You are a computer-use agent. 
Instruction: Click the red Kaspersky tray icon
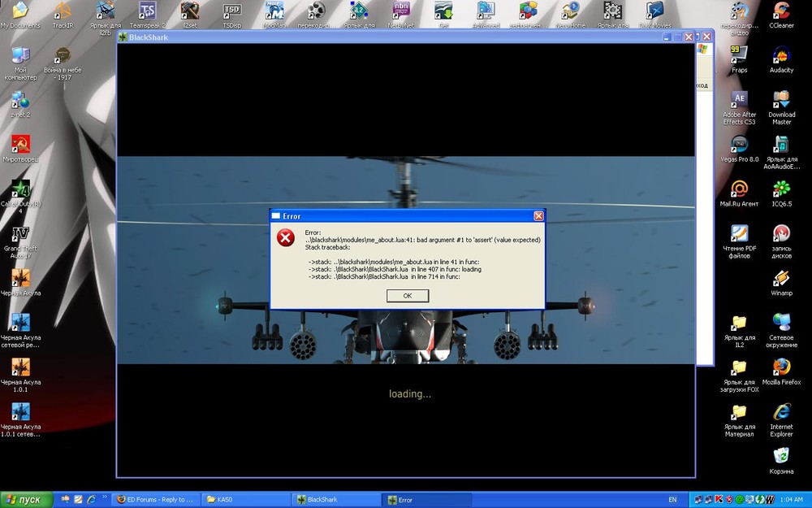[x=719, y=500]
